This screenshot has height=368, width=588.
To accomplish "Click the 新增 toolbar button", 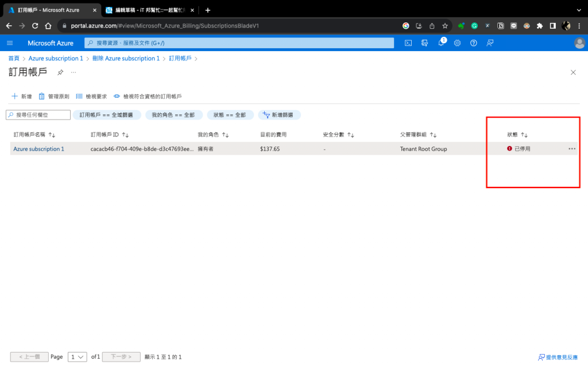I will [22, 97].
